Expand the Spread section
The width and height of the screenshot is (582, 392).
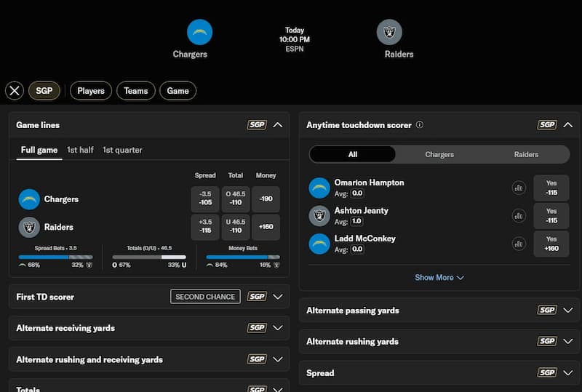point(568,372)
